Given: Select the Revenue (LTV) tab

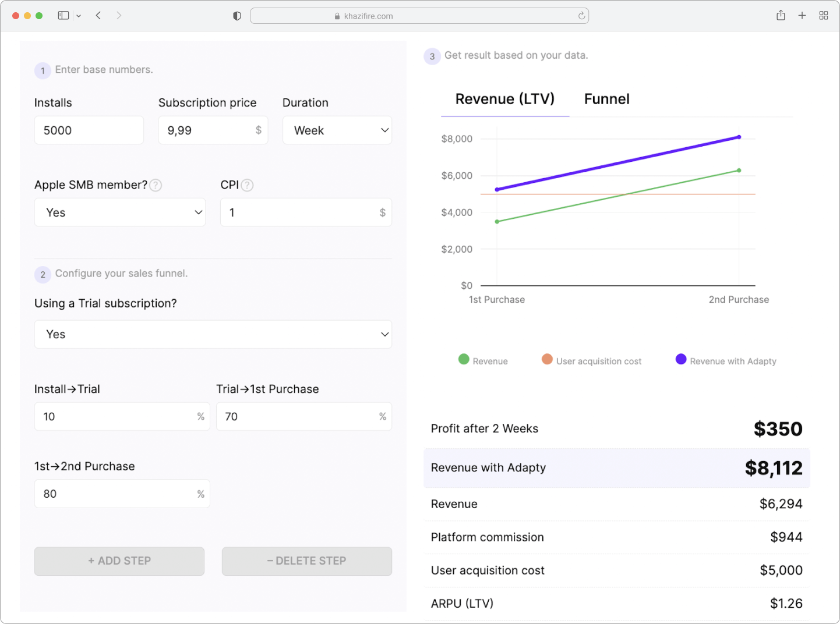Looking at the screenshot, I should (x=505, y=99).
